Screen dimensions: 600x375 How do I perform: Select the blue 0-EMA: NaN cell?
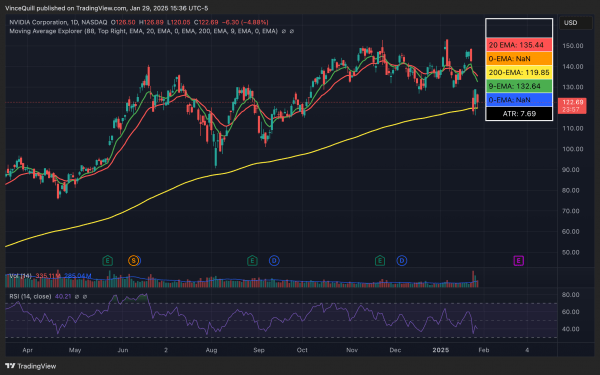tap(519, 100)
